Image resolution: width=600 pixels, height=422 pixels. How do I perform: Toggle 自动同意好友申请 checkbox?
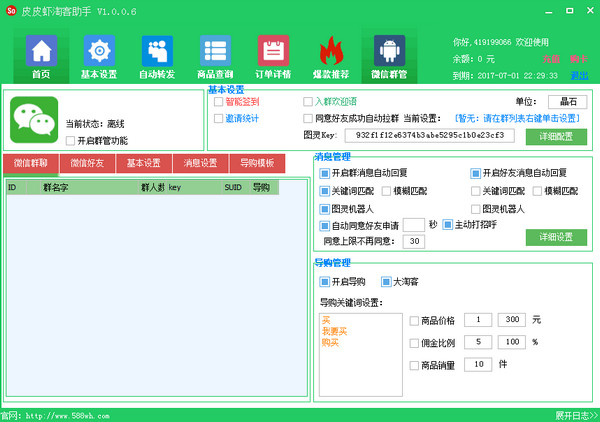coord(324,226)
